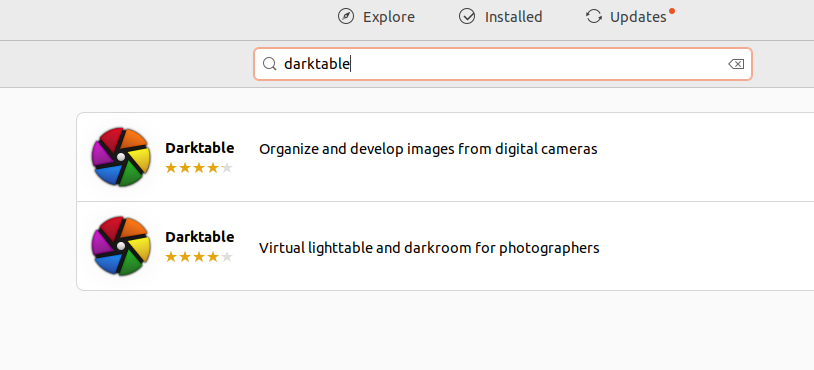Screen dimensions: 814x370
Task: Click the checkmark icon beside Installed
Action: 467,17
